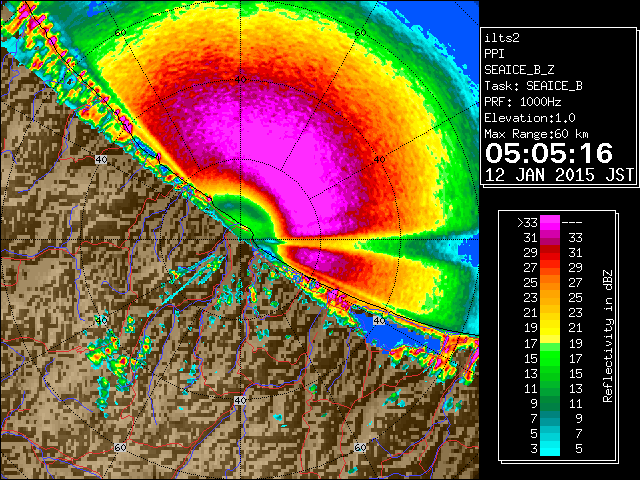640x480 pixels.
Task: Select the 'Task: SEAICE_B' line
Action: (533, 86)
